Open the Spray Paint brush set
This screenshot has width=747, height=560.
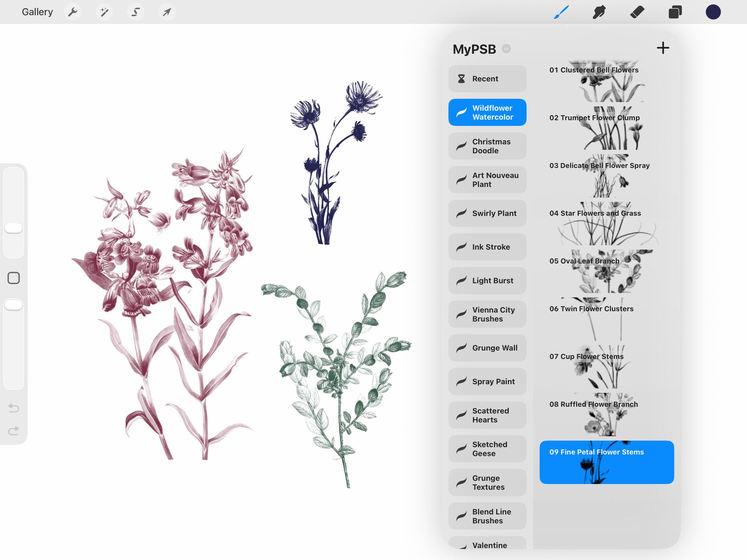[487, 381]
